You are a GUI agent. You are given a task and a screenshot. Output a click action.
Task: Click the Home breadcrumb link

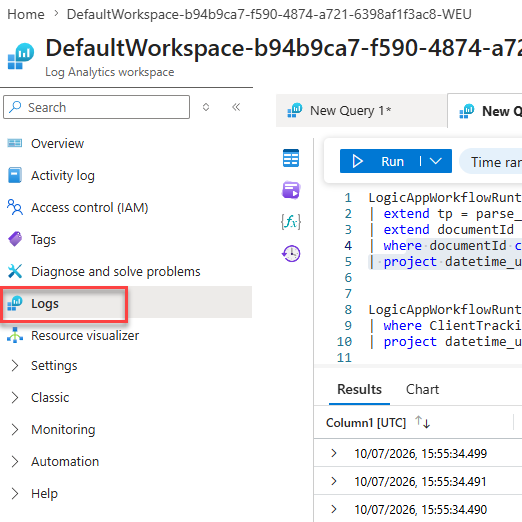[x=26, y=14]
